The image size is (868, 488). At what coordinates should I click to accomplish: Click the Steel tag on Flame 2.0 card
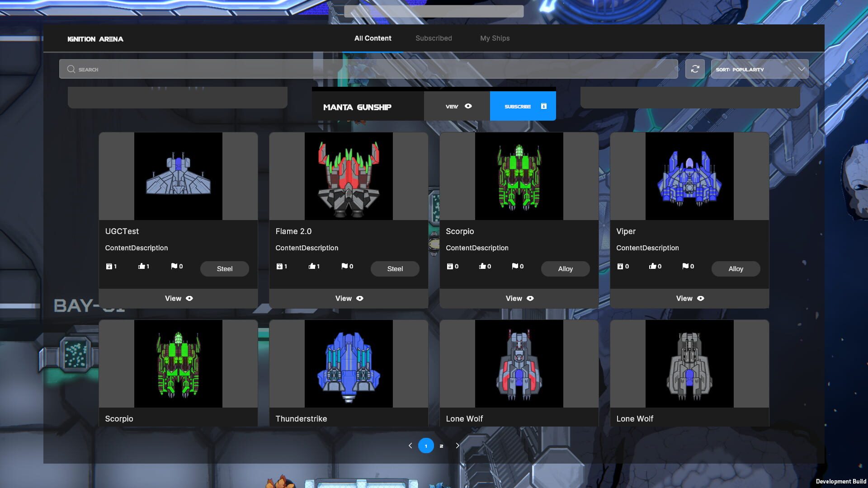(395, 269)
